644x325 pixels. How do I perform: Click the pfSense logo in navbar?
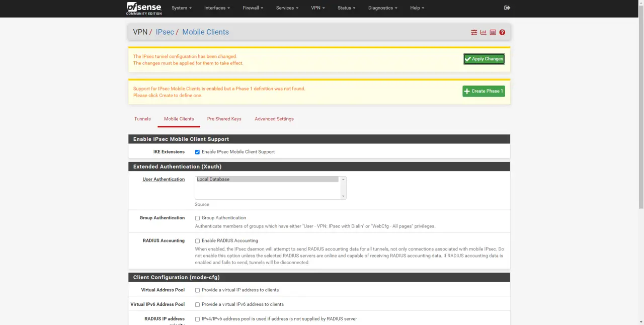(144, 8)
